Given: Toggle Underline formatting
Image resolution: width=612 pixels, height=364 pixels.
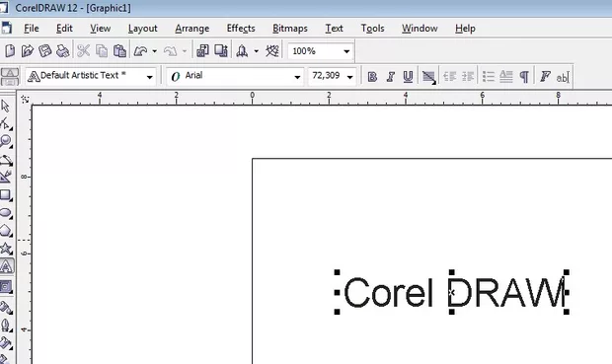Looking at the screenshot, I should click(408, 77).
